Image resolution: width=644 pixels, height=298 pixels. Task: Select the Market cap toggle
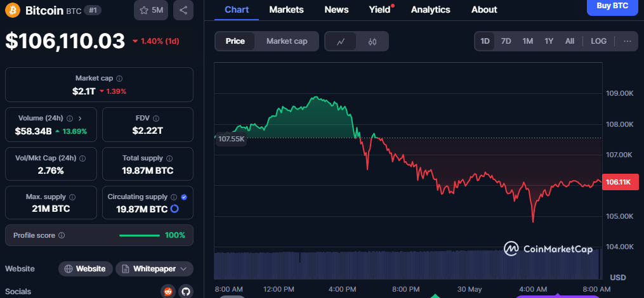pyautogui.click(x=287, y=41)
